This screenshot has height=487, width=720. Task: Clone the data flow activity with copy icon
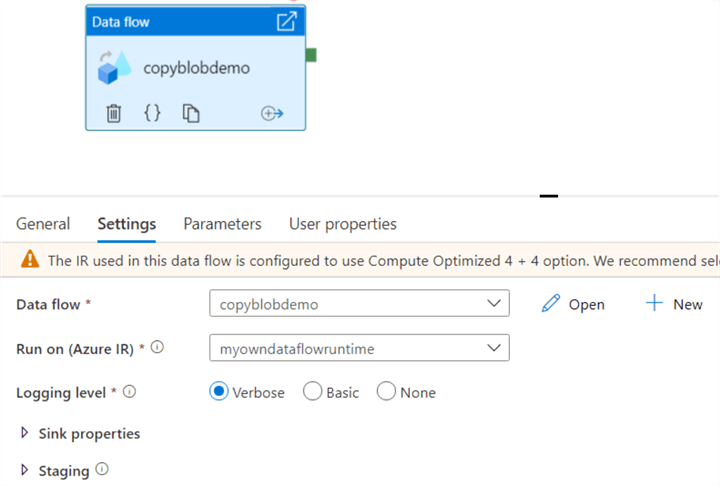tap(191, 113)
